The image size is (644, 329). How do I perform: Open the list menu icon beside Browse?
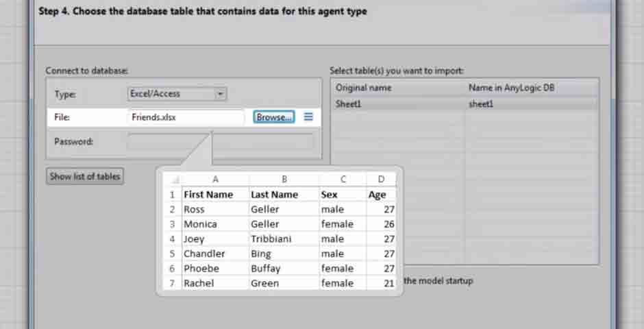coord(308,117)
